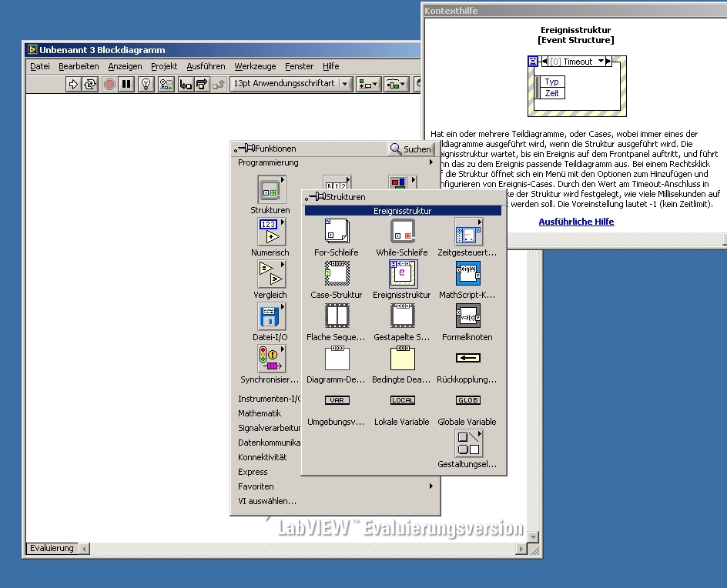Pin the Strukturen palette with thumbtack
727x588 pixels.
pyautogui.click(x=315, y=197)
